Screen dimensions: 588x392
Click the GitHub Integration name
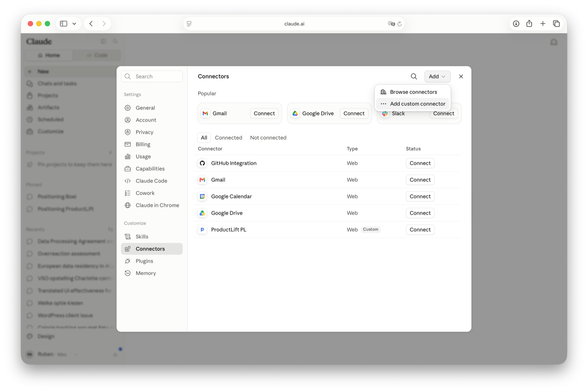click(x=234, y=163)
